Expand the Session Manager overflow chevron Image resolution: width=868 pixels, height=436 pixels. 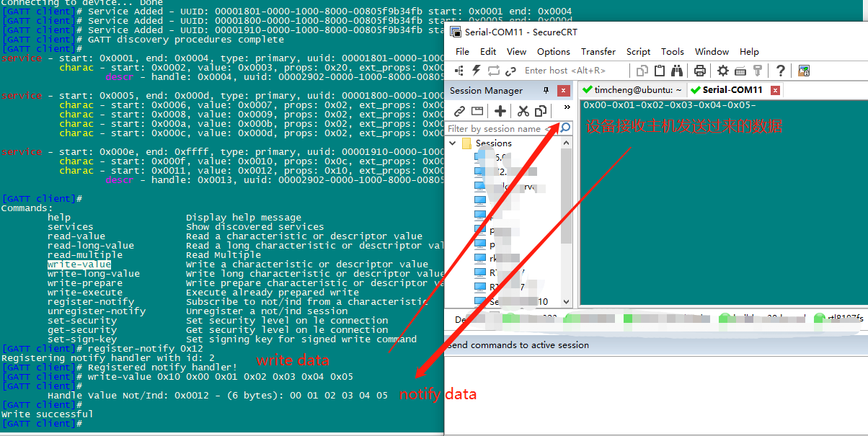567,107
